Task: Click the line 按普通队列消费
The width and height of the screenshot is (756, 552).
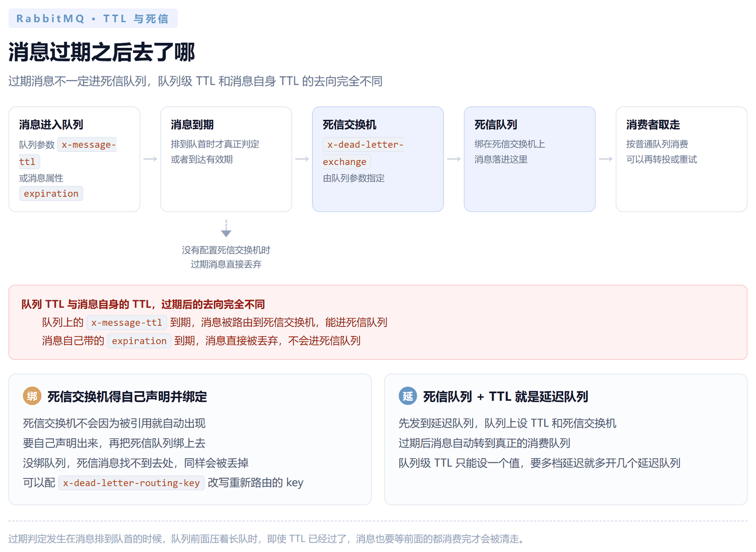Action: click(x=657, y=144)
